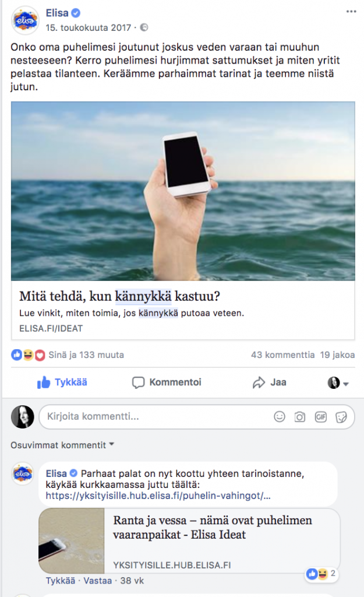Screen dimensions: 364x597
Task: Click the public audience globe icon
Action: [x=144, y=27]
